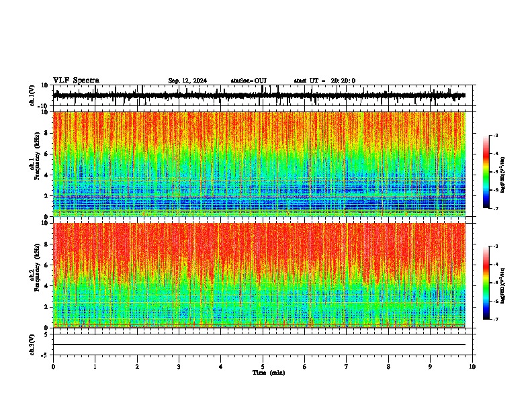Click the ch.1 colorbar '-3' label
The image size is (532, 411).
pos(496,136)
